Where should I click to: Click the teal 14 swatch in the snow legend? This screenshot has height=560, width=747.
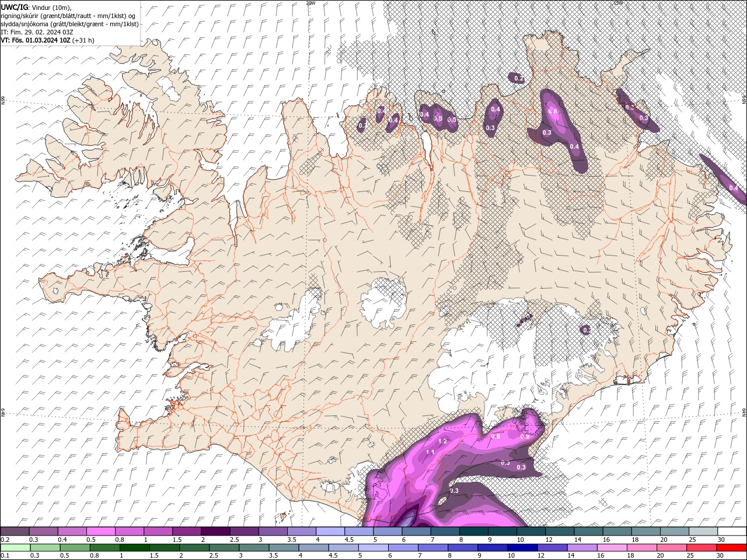click(x=588, y=531)
